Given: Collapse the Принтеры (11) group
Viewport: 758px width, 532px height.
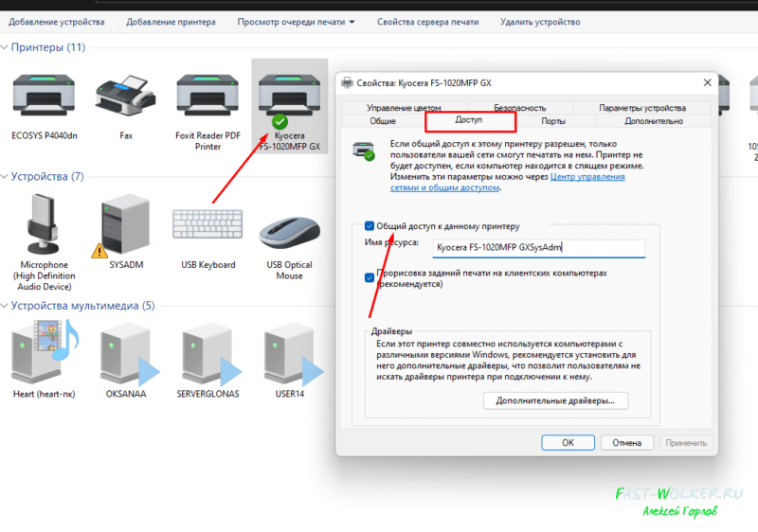Looking at the screenshot, I should tap(5, 47).
